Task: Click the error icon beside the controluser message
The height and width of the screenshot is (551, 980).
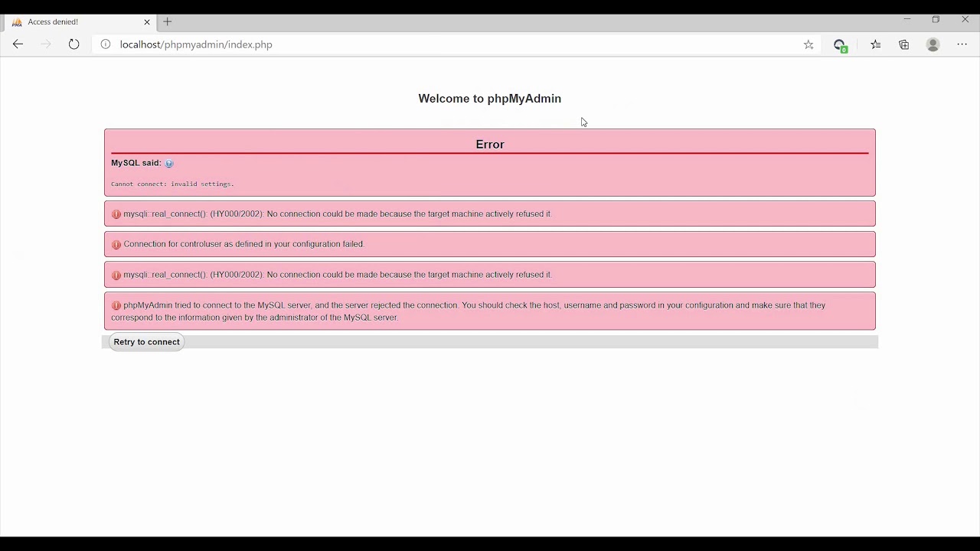Action: tap(116, 244)
